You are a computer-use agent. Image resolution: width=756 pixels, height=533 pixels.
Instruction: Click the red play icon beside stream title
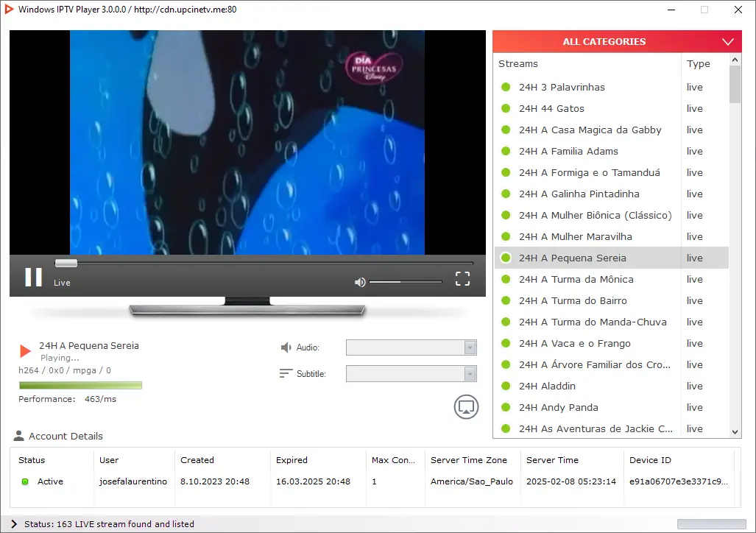tap(25, 350)
